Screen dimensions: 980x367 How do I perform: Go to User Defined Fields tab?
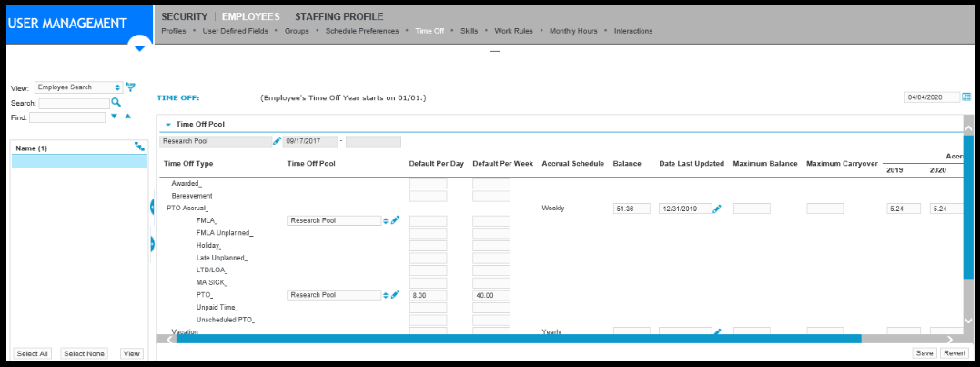pyautogui.click(x=235, y=31)
